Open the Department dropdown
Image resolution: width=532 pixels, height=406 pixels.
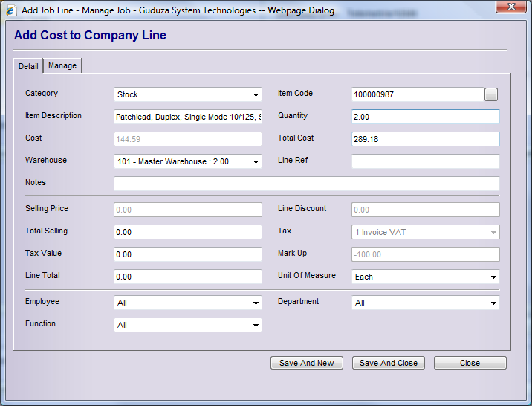tap(425, 303)
